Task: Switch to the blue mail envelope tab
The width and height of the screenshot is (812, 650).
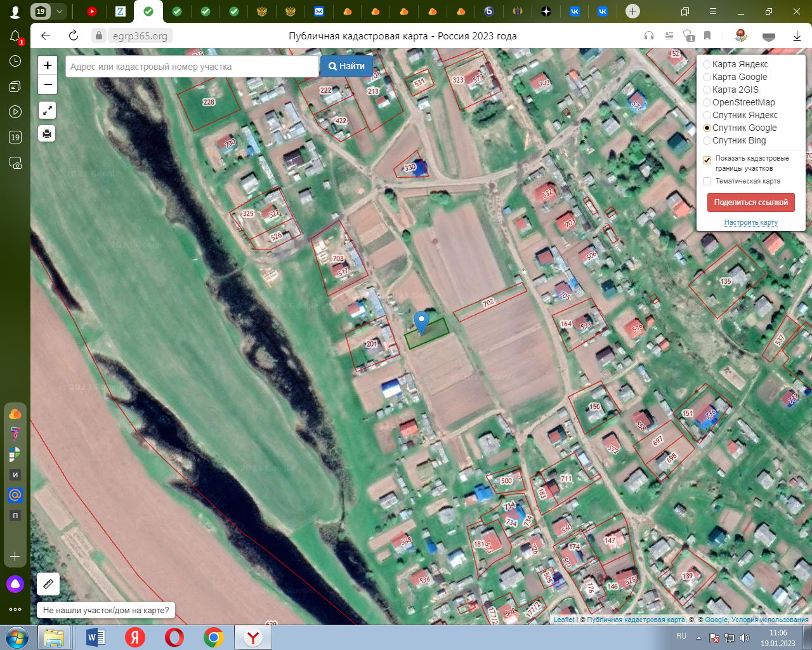Action: (319, 11)
